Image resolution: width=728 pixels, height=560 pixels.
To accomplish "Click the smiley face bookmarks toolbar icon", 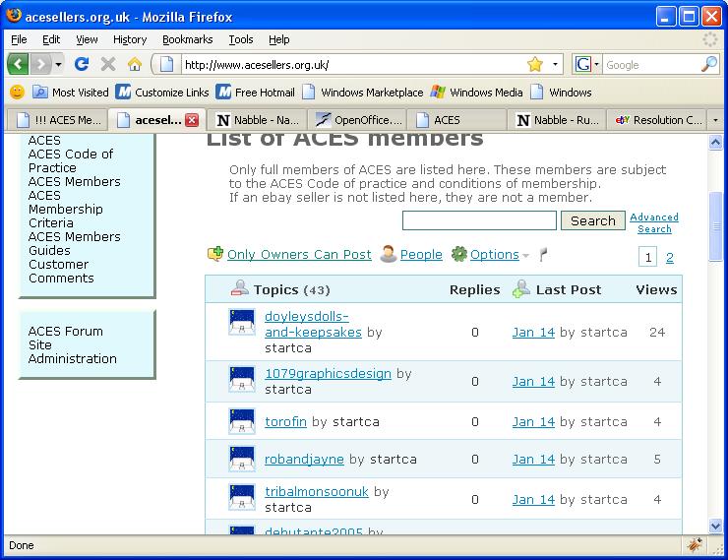I will click(x=17, y=93).
